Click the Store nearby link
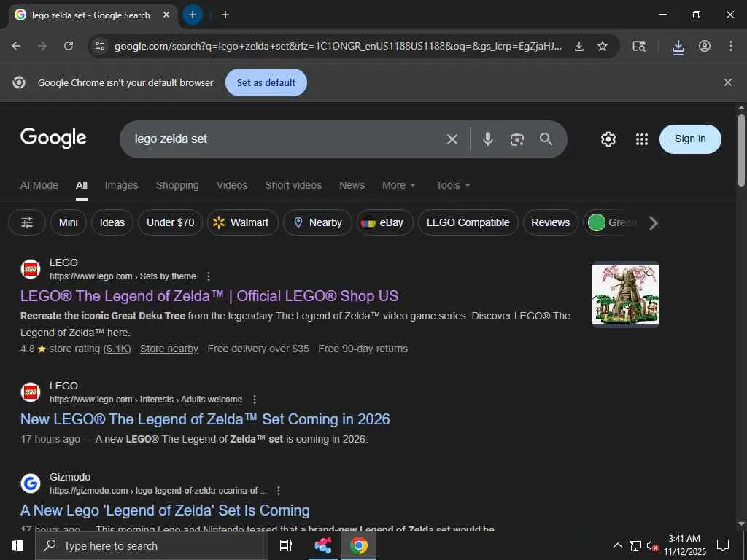 [x=169, y=349]
